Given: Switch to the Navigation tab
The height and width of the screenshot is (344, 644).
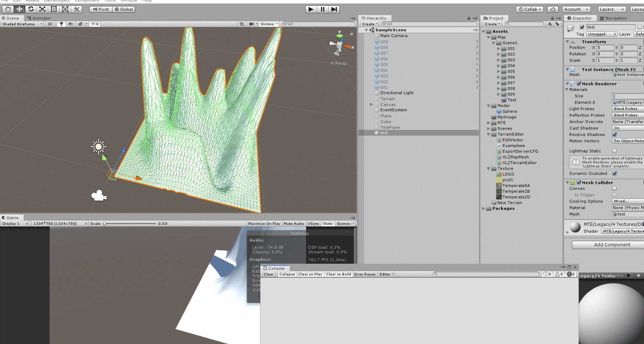Looking at the screenshot, I should (x=613, y=18).
